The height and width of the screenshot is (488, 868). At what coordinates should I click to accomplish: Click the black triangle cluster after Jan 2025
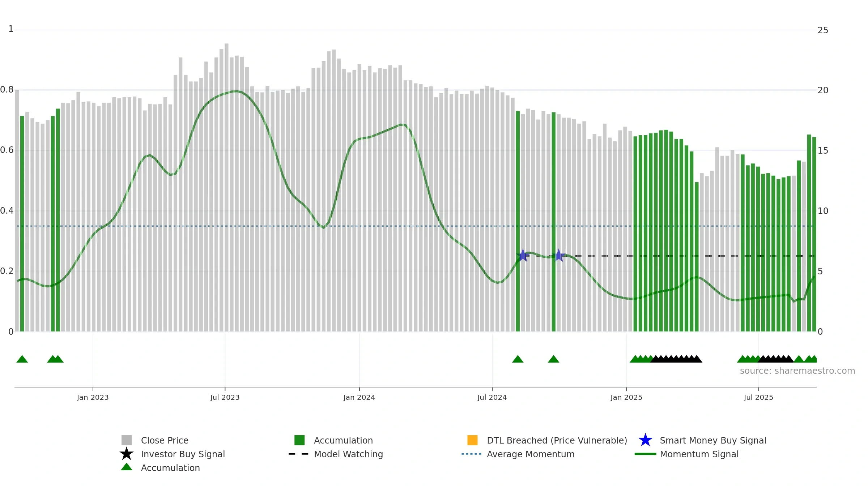(676, 359)
